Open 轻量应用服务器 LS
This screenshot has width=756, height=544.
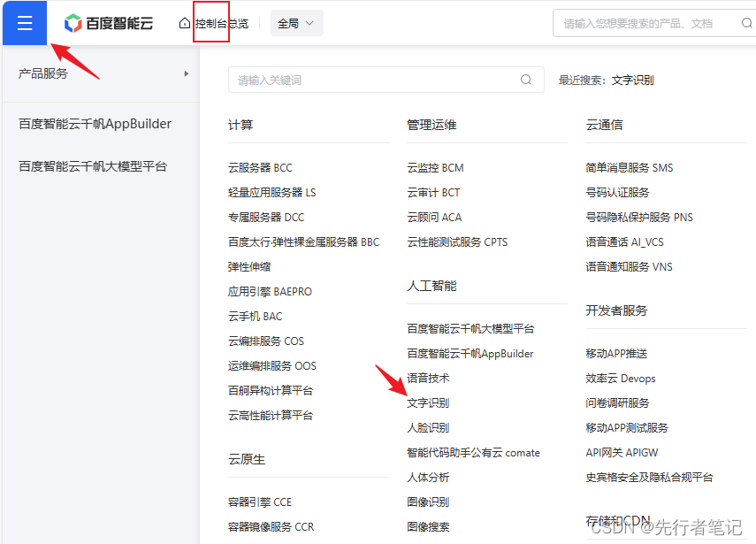[272, 193]
